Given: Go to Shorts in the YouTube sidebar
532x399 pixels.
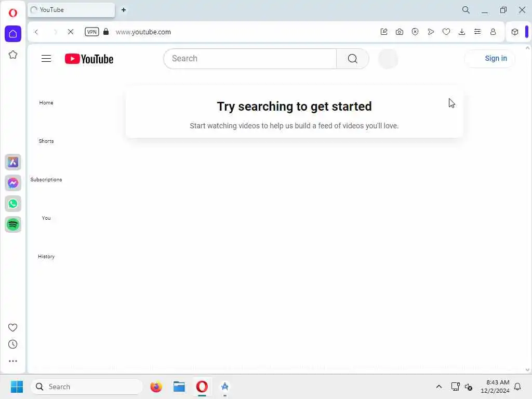Looking at the screenshot, I should coord(46,141).
